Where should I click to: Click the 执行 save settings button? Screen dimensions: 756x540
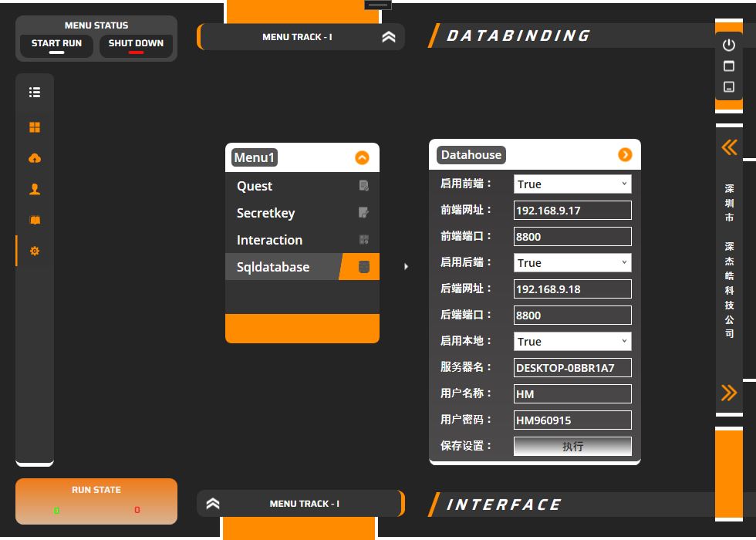pos(572,447)
